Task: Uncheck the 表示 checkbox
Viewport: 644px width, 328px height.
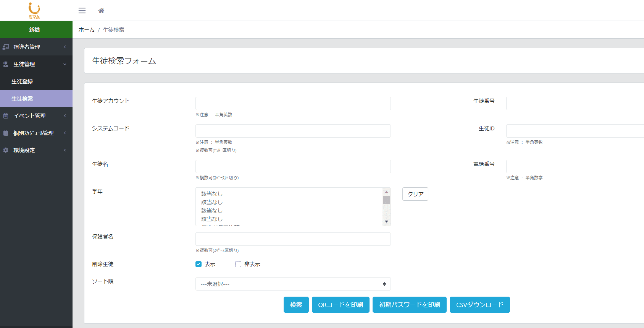Action: pos(199,264)
